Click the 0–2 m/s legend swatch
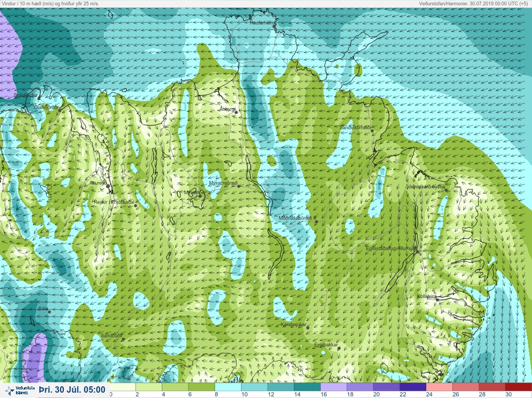This screenshot has height=398, width=532. [122, 387]
